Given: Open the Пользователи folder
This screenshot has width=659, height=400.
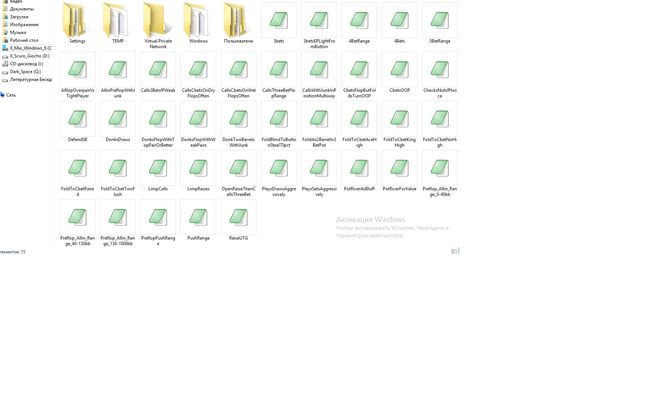Looking at the screenshot, I should pyautogui.click(x=238, y=23).
